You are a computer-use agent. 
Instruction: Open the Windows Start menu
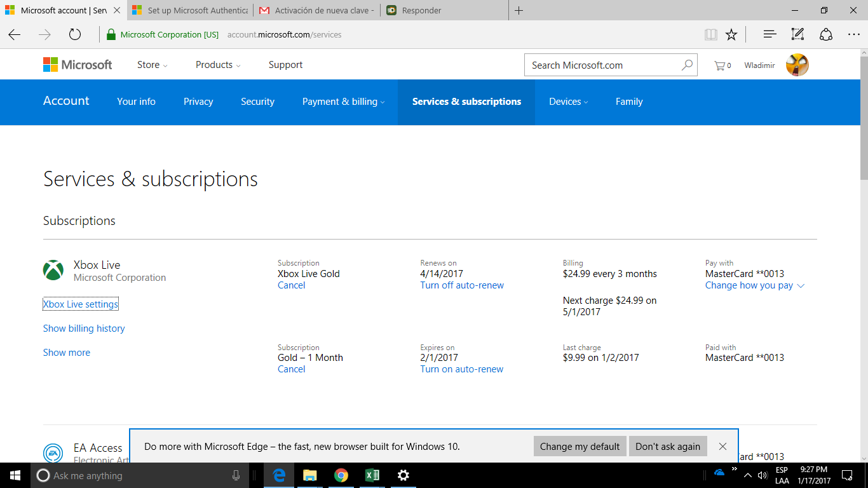[15, 475]
